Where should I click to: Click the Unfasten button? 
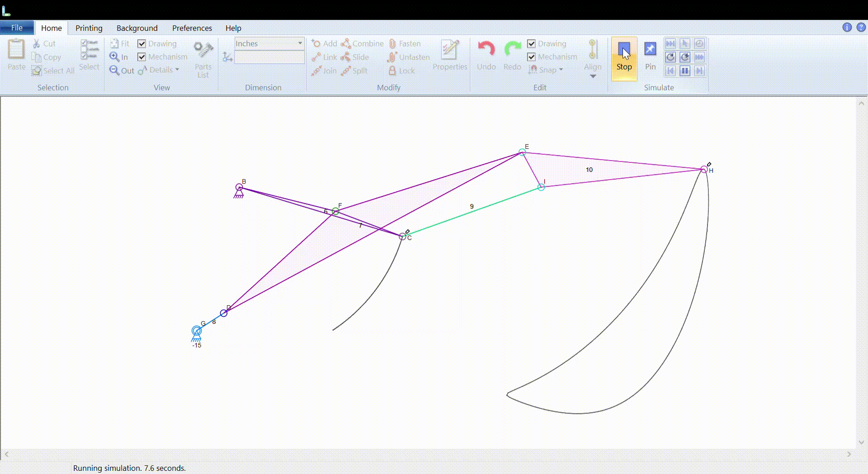(x=409, y=57)
